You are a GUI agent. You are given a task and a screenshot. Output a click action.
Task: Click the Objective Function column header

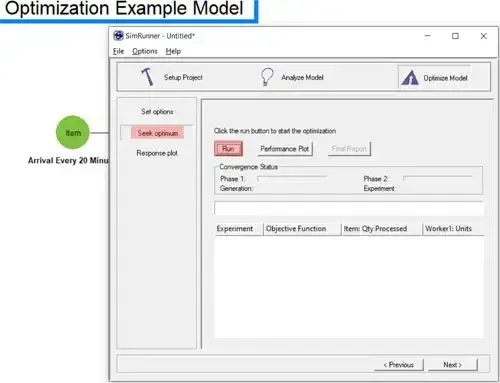pyautogui.click(x=302, y=229)
